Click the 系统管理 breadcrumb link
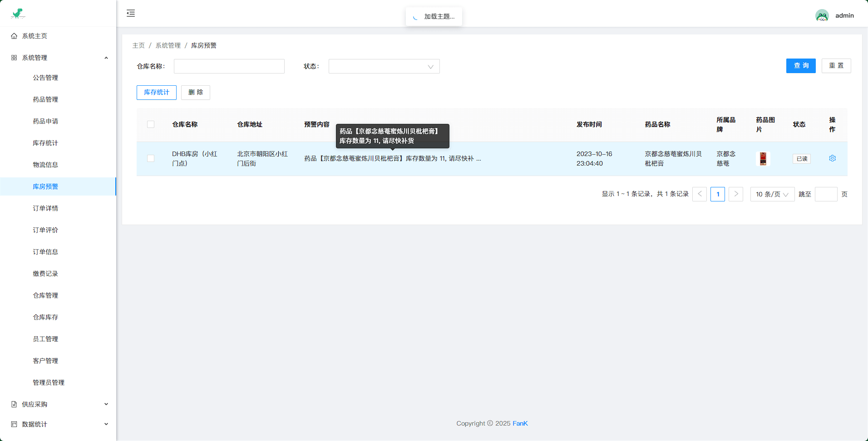 click(x=168, y=45)
